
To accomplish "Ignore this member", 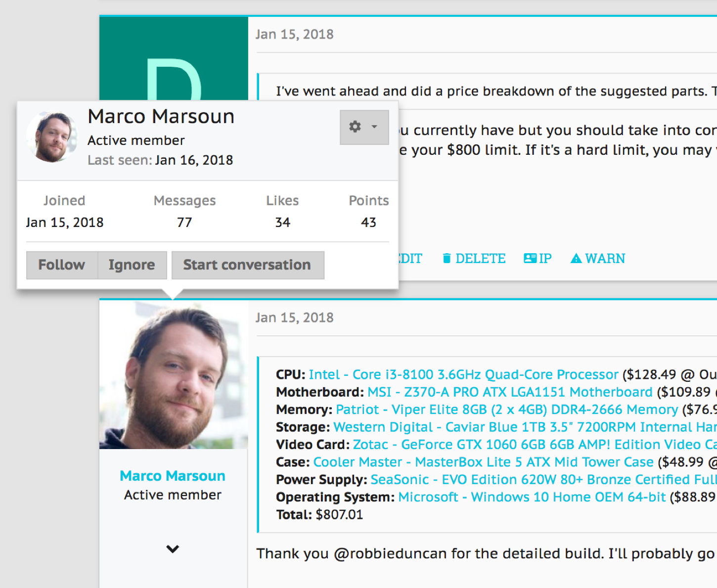I will click(132, 265).
